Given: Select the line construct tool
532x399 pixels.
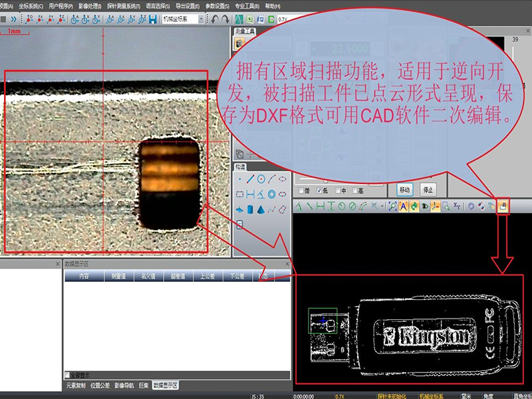Looking at the screenshot, I should (251, 179).
